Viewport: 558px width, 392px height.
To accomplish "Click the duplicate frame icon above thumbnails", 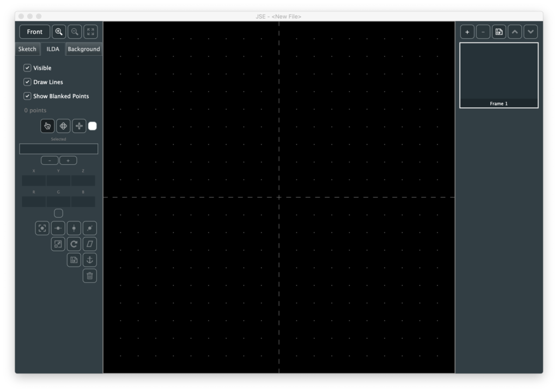I will point(499,32).
